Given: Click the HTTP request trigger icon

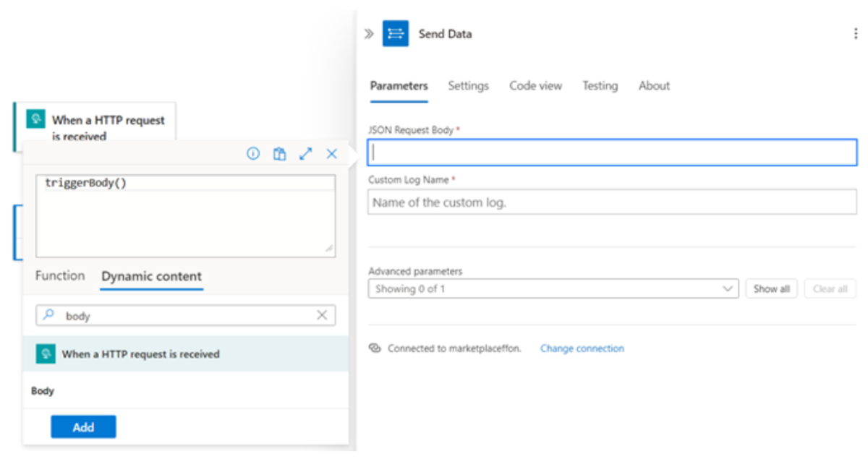Looking at the screenshot, I should (35, 120).
